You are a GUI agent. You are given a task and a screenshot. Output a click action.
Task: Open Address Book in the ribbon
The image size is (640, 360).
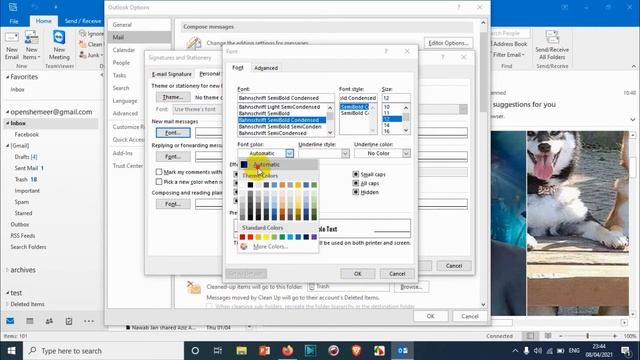(510, 44)
